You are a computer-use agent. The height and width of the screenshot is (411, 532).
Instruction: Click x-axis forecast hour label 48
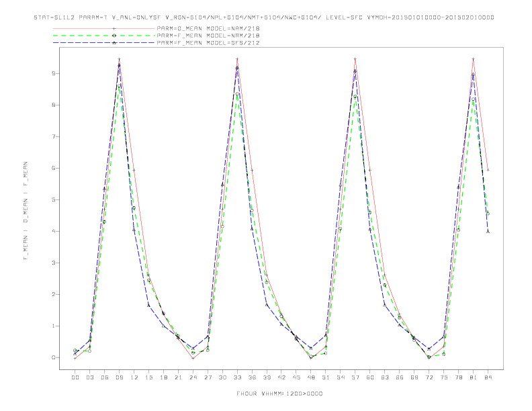(311, 377)
